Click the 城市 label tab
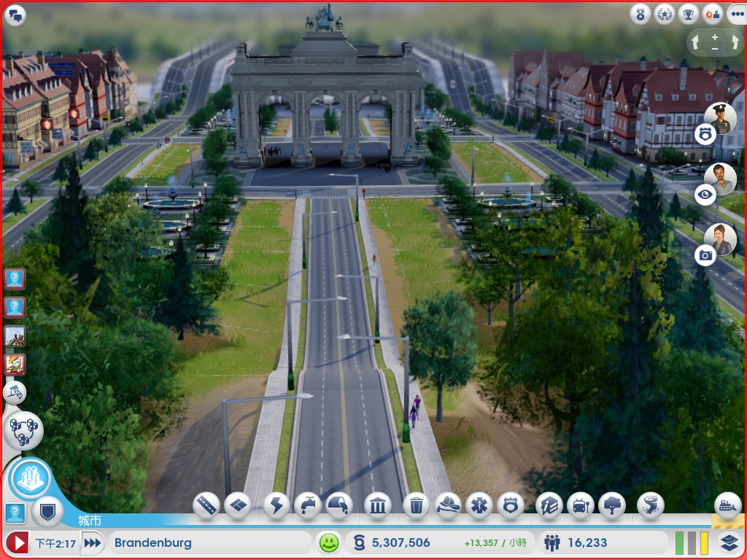 (89, 521)
